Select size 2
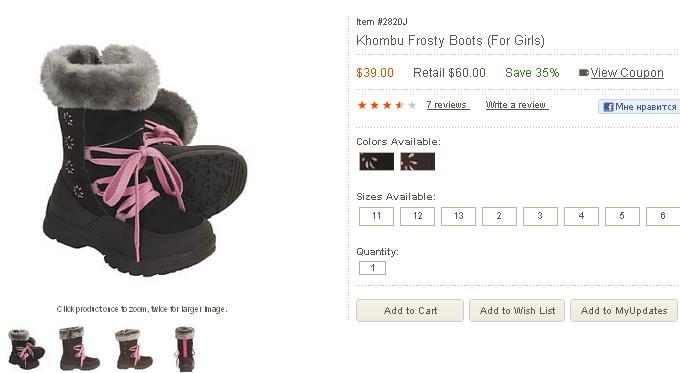This screenshot has height=373, width=680. pyautogui.click(x=499, y=216)
